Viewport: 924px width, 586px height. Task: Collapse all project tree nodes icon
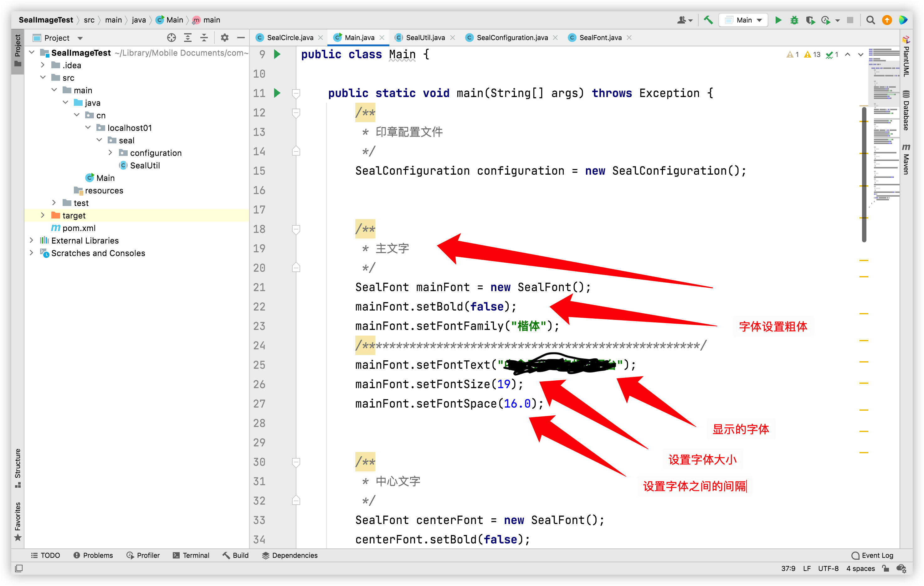pos(204,38)
